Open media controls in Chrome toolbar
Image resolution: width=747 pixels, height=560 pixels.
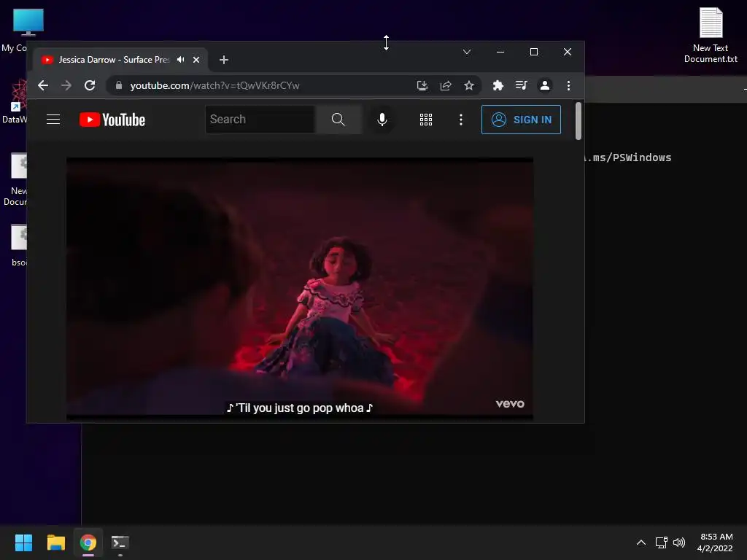pos(521,85)
